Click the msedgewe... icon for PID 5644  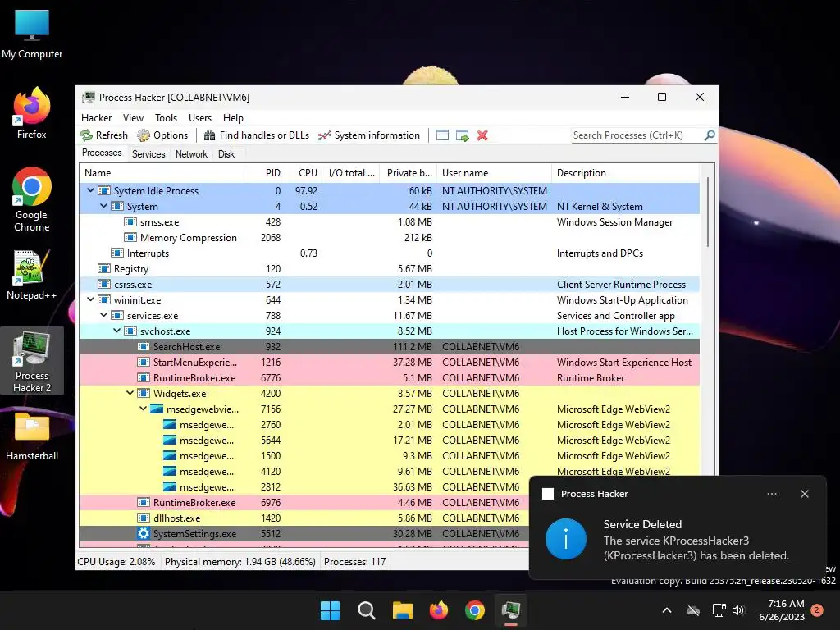tap(169, 441)
